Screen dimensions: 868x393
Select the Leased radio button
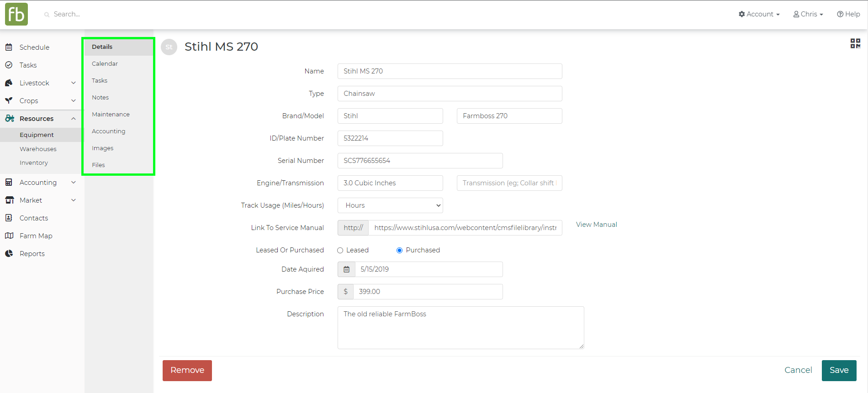[x=340, y=250]
